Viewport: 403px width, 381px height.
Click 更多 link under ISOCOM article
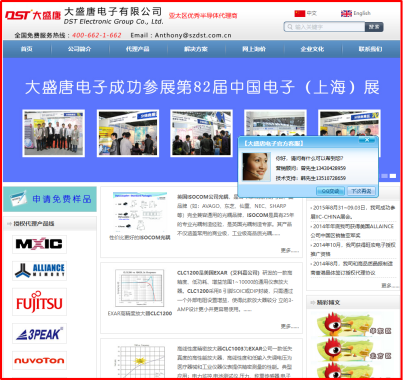click(x=290, y=250)
